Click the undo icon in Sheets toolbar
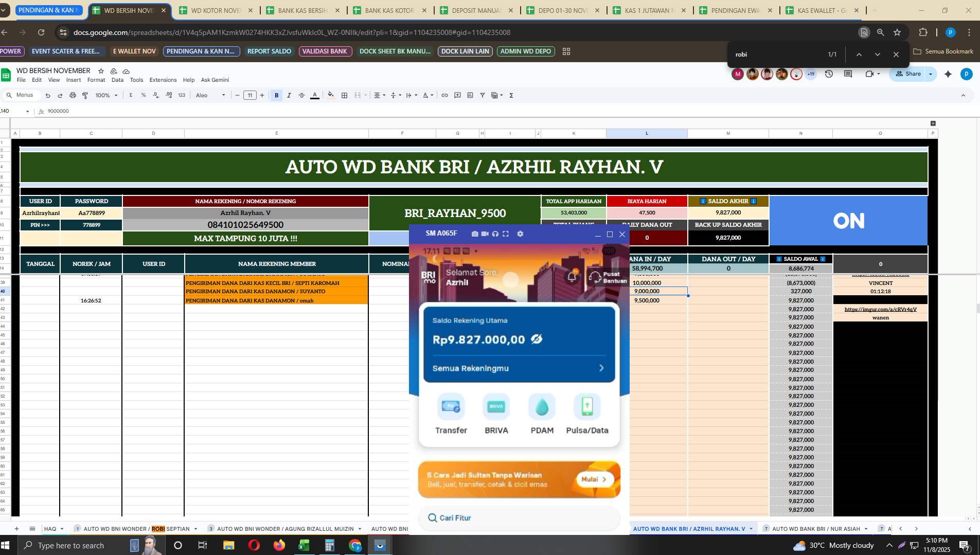 tap(48, 95)
